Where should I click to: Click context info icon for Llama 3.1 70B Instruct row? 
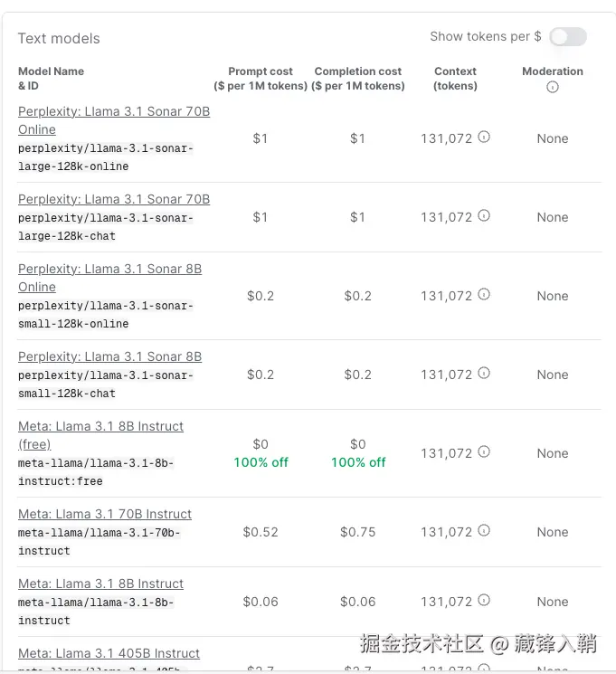pos(484,531)
